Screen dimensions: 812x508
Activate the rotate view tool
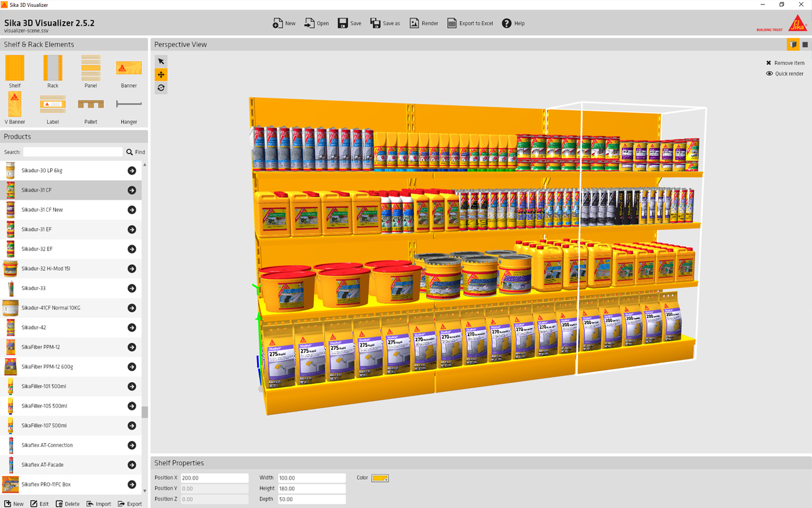coord(161,87)
